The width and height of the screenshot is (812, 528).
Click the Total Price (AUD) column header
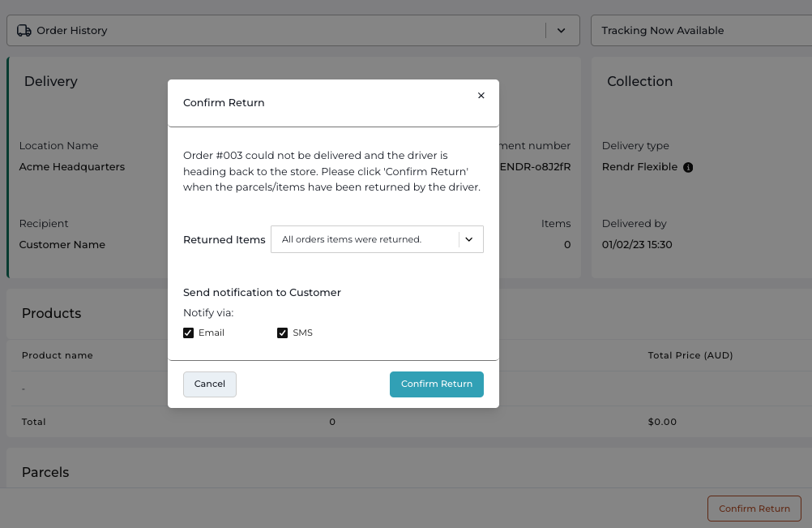pos(690,355)
